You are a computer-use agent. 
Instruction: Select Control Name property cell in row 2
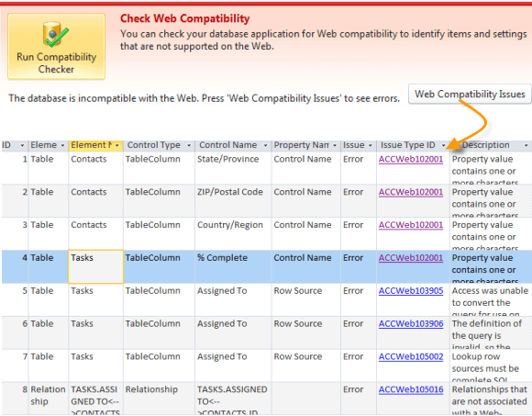[306, 201]
